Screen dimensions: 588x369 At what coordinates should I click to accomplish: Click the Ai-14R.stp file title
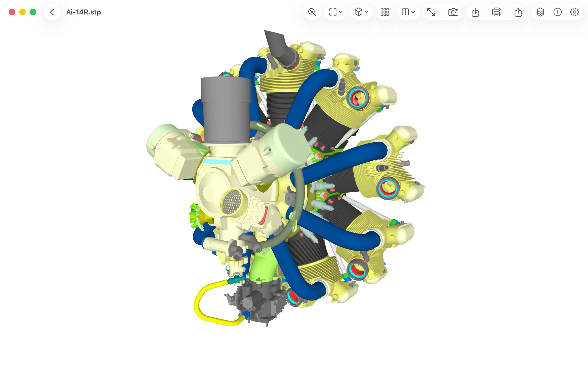tap(84, 12)
